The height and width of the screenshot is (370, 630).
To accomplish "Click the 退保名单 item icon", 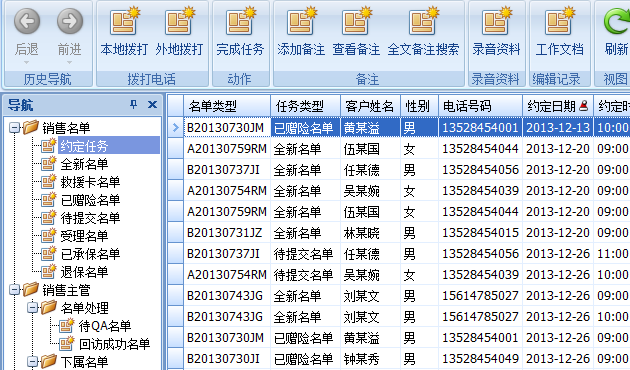I will [x=49, y=271].
